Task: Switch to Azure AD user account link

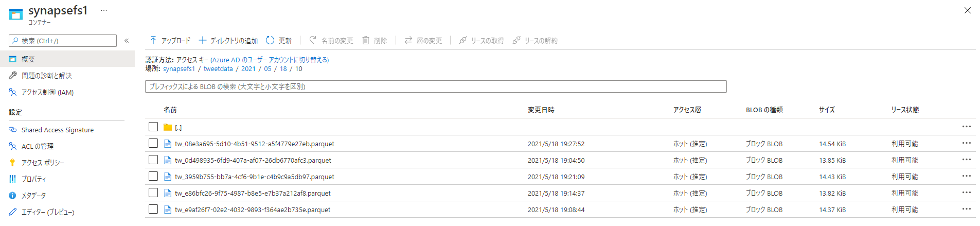Action: [x=270, y=60]
